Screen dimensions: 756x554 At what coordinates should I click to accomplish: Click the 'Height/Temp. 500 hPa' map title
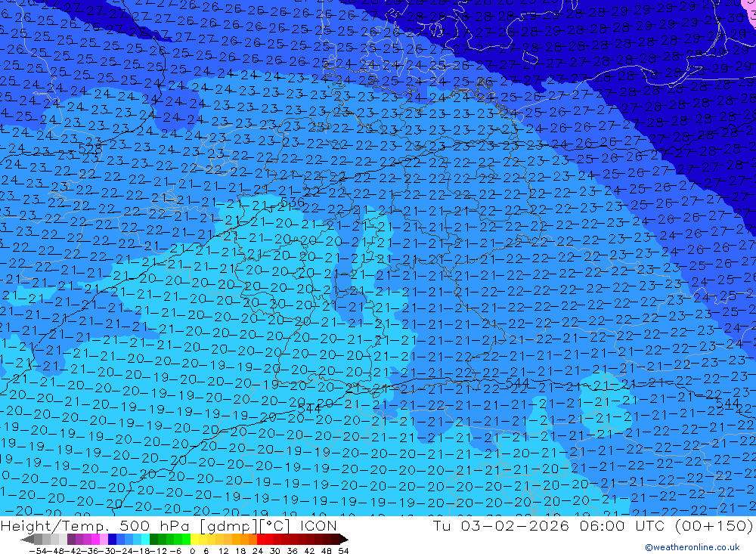(x=97, y=525)
